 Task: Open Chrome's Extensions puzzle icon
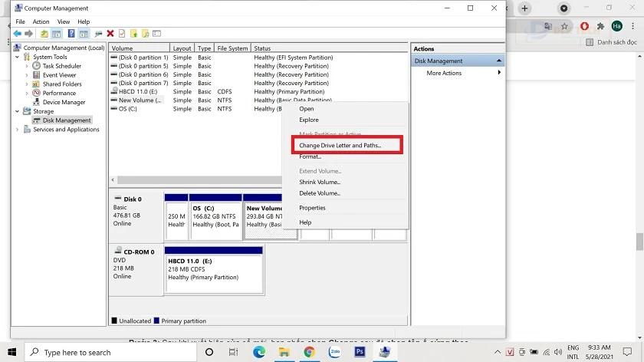[600, 26]
